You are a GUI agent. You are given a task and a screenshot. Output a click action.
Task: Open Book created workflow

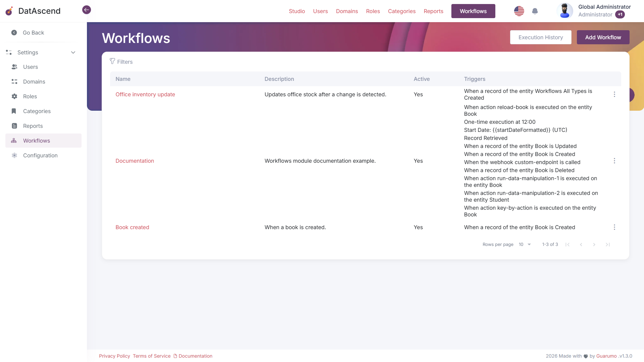132,227
